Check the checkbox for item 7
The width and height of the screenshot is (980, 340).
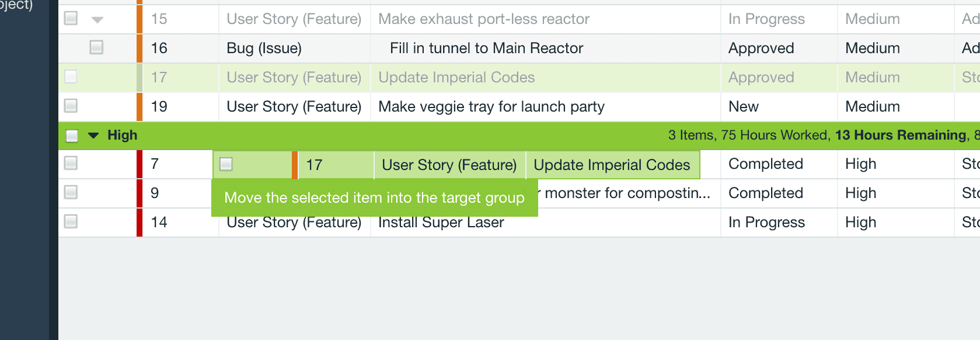coord(71,164)
